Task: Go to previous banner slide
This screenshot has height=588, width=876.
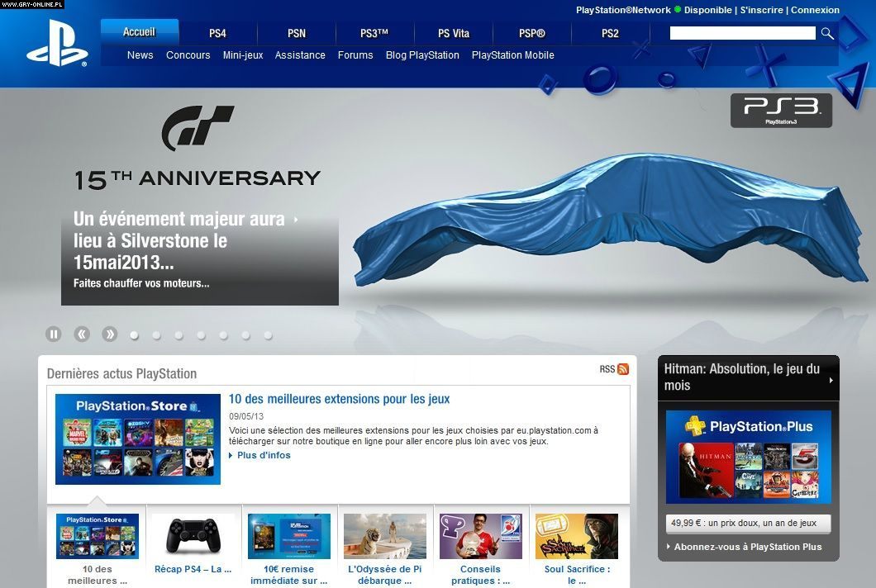Action: (x=82, y=334)
